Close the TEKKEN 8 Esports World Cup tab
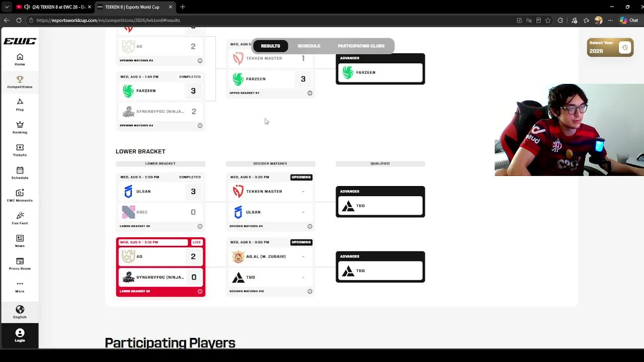This screenshot has height=362, width=644. point(171,7)
